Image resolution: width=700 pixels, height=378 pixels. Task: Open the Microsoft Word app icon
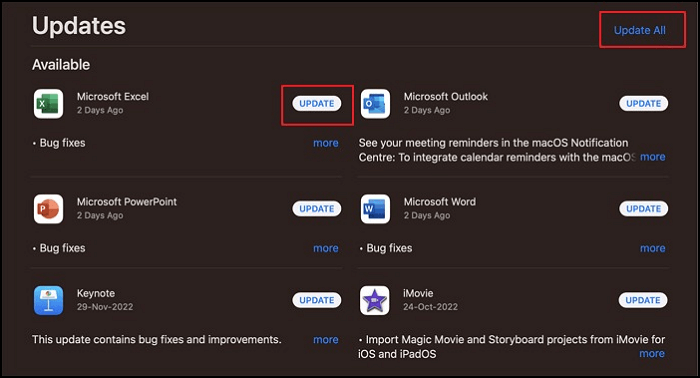[x=375, y=209]
